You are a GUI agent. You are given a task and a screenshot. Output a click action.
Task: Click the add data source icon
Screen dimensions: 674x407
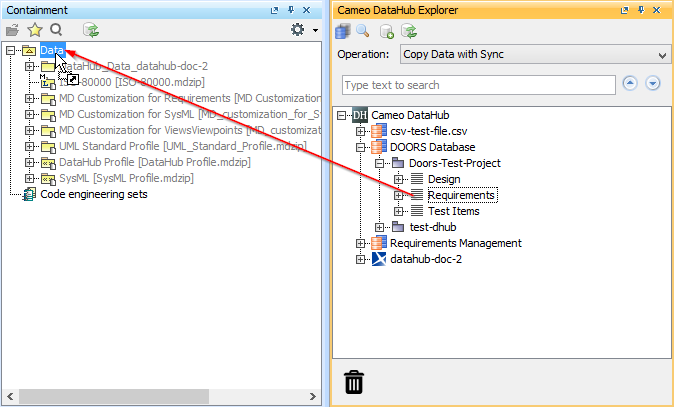point(386,31)
